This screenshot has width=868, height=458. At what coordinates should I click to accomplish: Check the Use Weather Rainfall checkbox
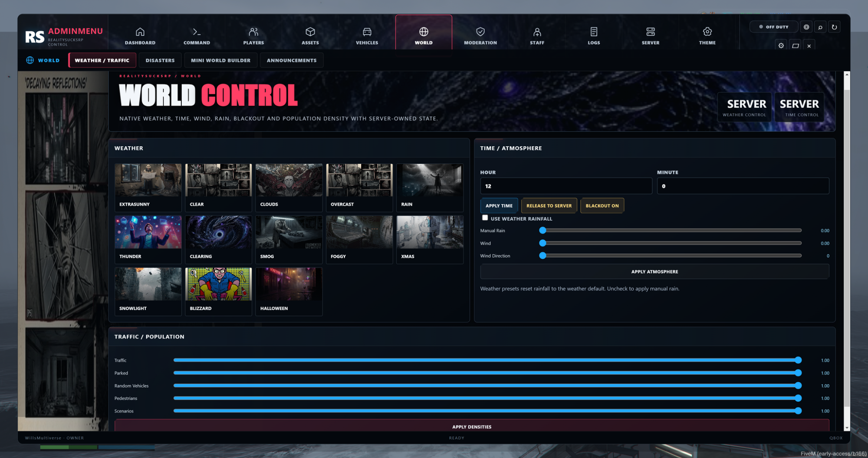[485, 218]
